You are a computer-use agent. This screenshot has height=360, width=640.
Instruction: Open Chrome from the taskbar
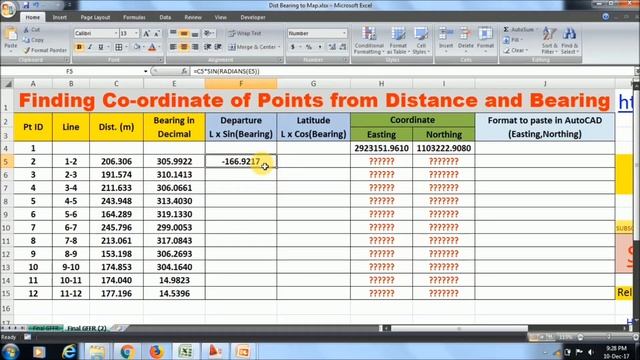tap(127, 351)
